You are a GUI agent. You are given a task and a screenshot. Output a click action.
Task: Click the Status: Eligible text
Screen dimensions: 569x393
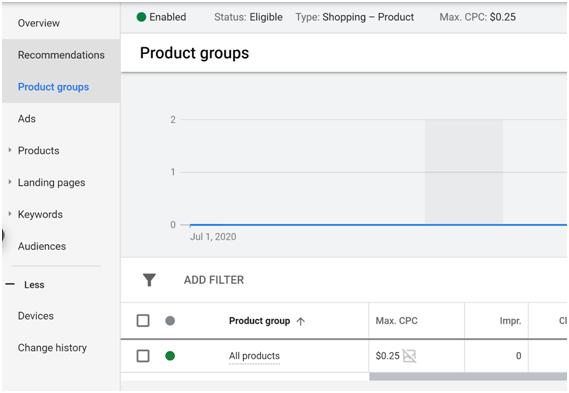tap(248, 17)
